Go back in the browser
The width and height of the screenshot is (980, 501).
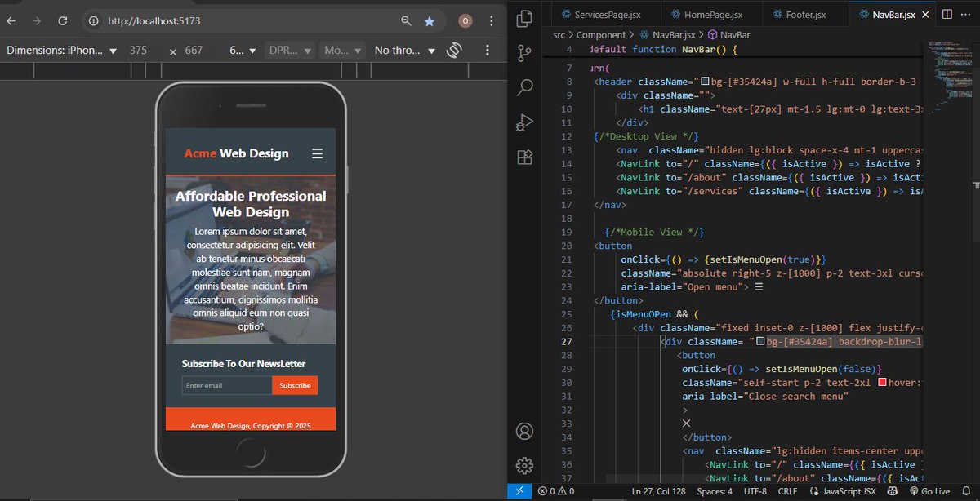12,21
